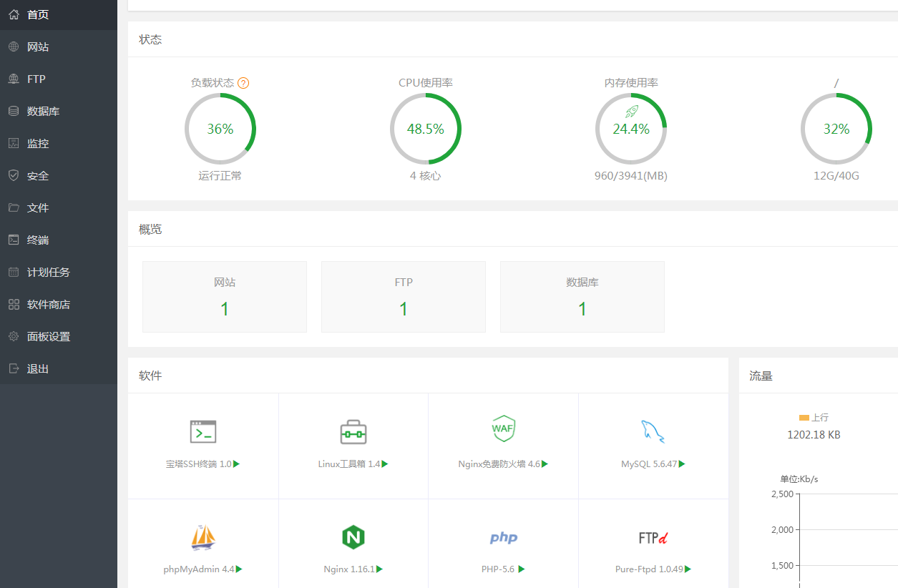Open the Pure-Ftpd FTPd icon
The height and width of the screenshot is (588, 898).
[653, 538]
